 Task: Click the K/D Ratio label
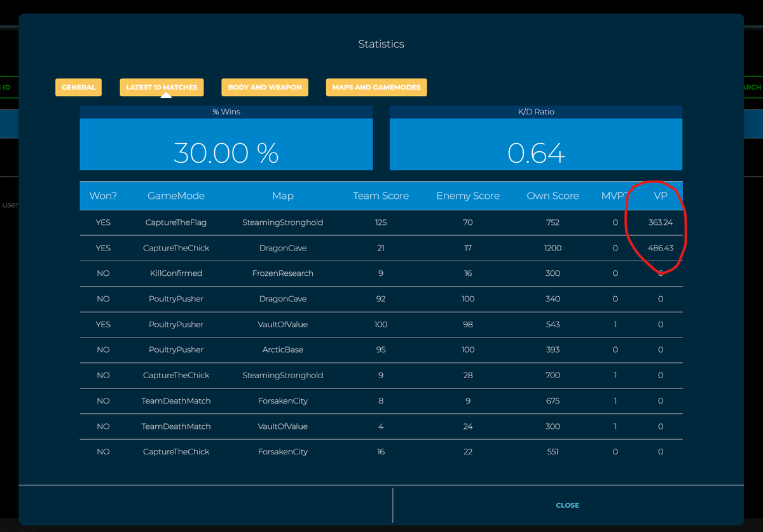[536, 111]
